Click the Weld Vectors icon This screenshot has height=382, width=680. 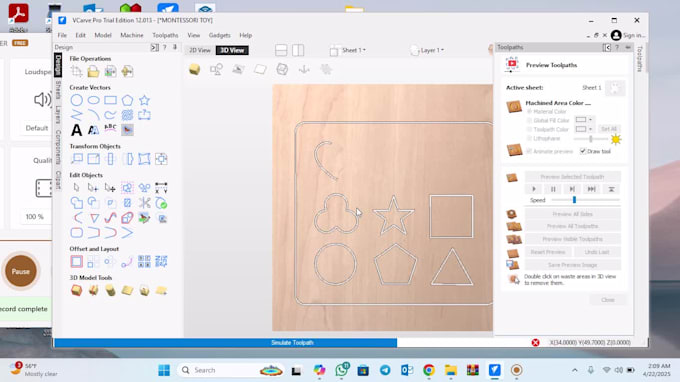click(x=77, y=202)
